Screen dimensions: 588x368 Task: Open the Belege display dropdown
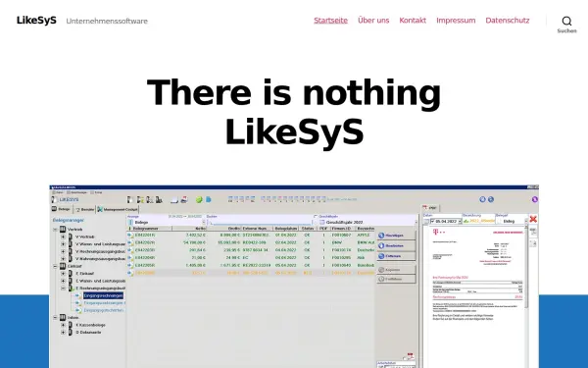pos(204,223)
